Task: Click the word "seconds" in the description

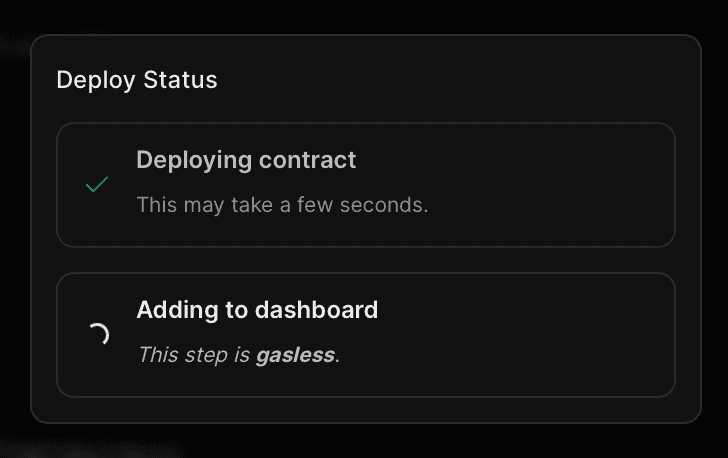Action: coord(387,206)
